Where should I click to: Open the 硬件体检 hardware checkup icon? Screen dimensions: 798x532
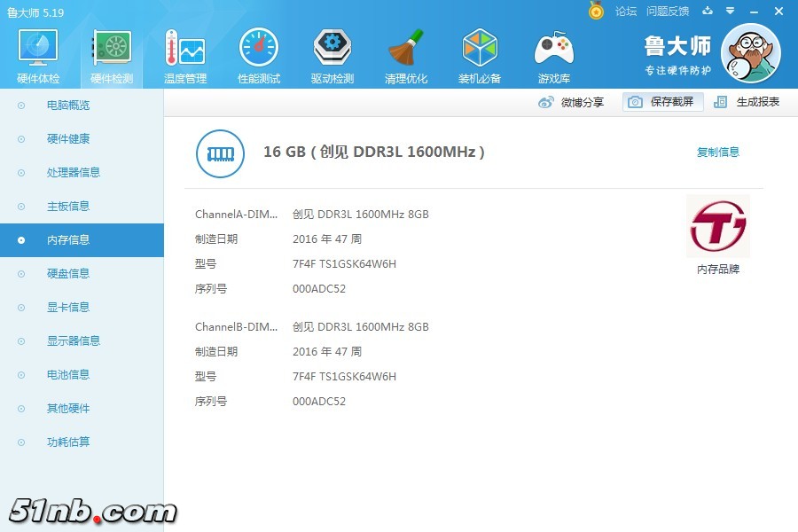[38, 48]
